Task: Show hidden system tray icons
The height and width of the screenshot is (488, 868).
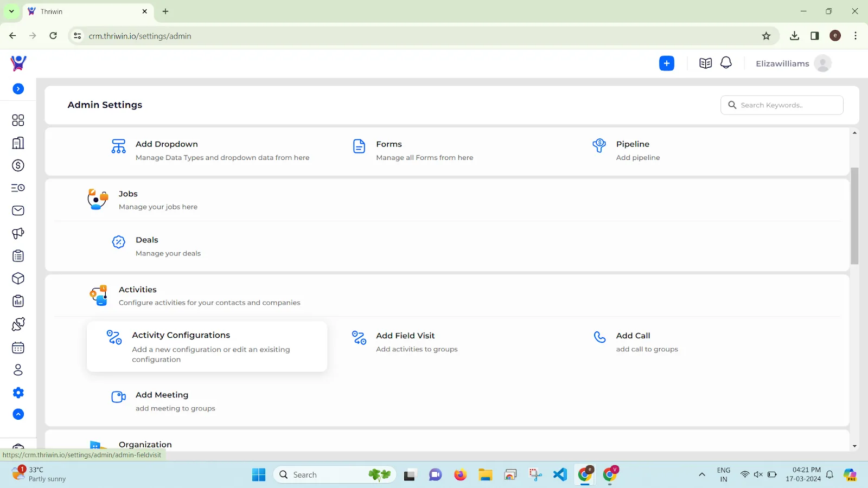Action: point(701,475)
